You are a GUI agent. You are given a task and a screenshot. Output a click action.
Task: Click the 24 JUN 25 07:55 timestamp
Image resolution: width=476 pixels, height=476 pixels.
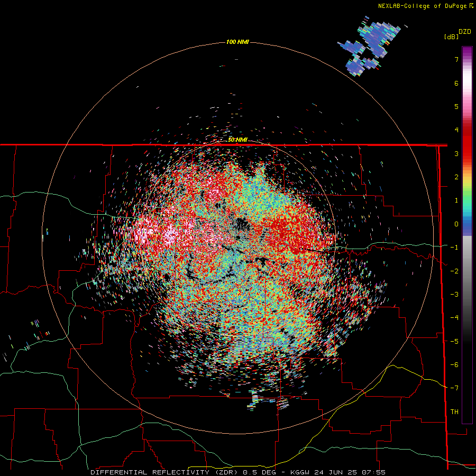tap(350, 472)
